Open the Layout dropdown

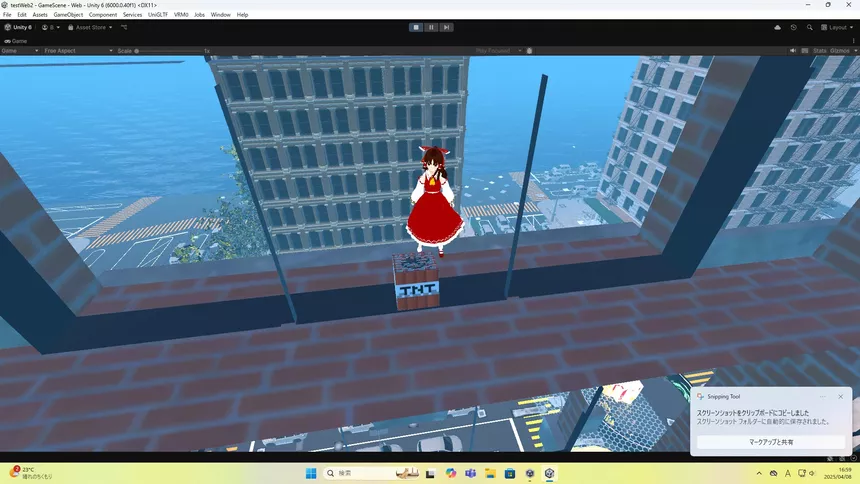click(837, 27)
